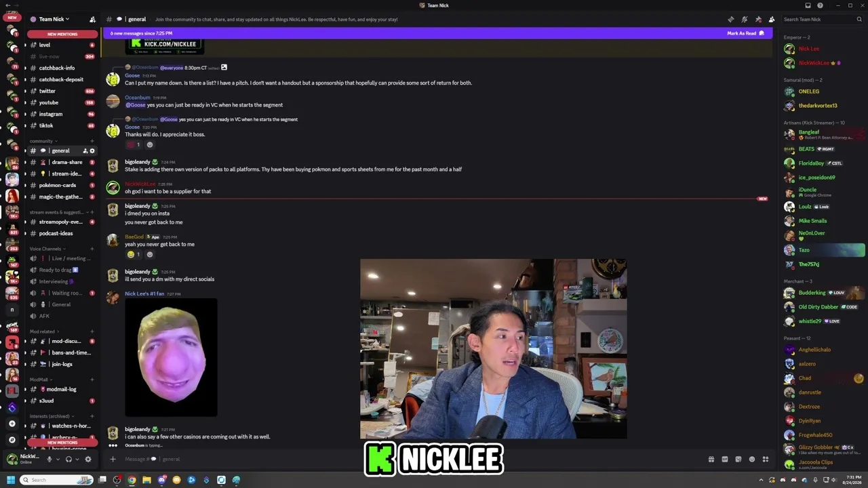
Task: Open the emoji picker
Action: [752, 459]
